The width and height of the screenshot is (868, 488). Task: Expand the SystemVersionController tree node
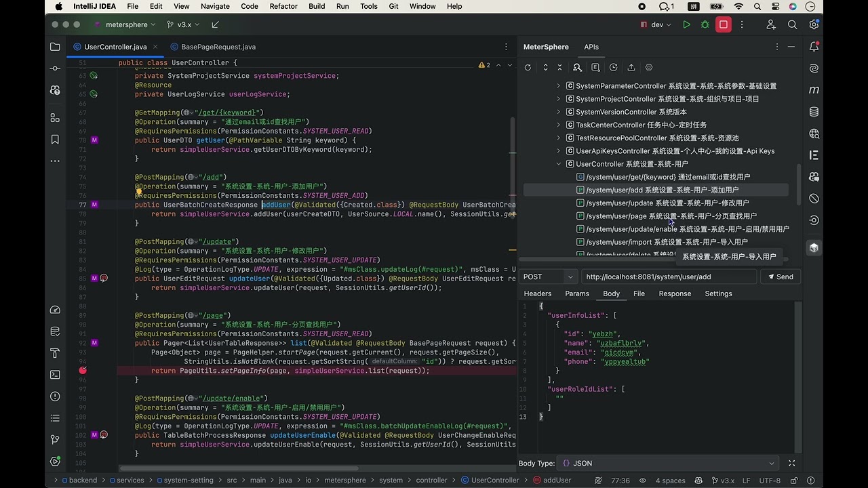coord(559,113)
